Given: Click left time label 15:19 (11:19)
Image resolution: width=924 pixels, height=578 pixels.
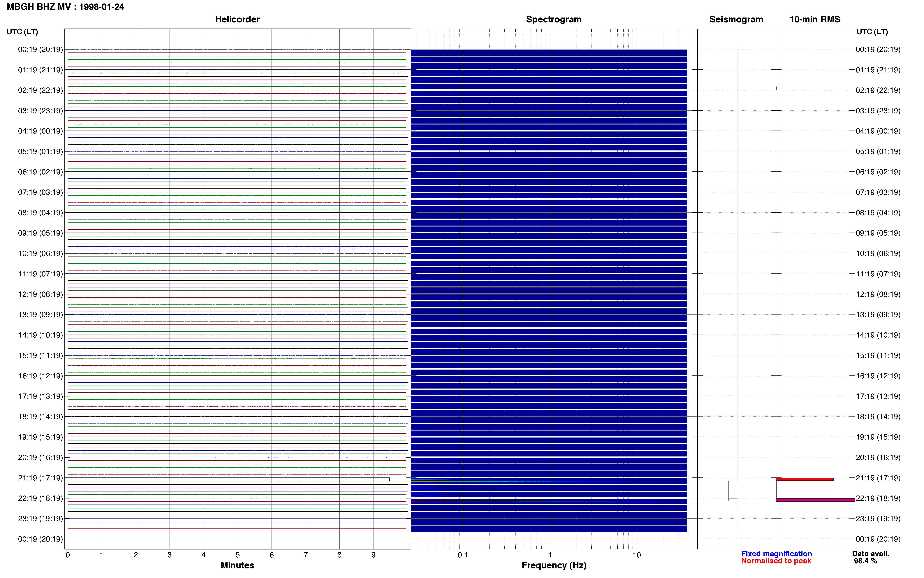Looking at the screenshot, I should 41,356.
